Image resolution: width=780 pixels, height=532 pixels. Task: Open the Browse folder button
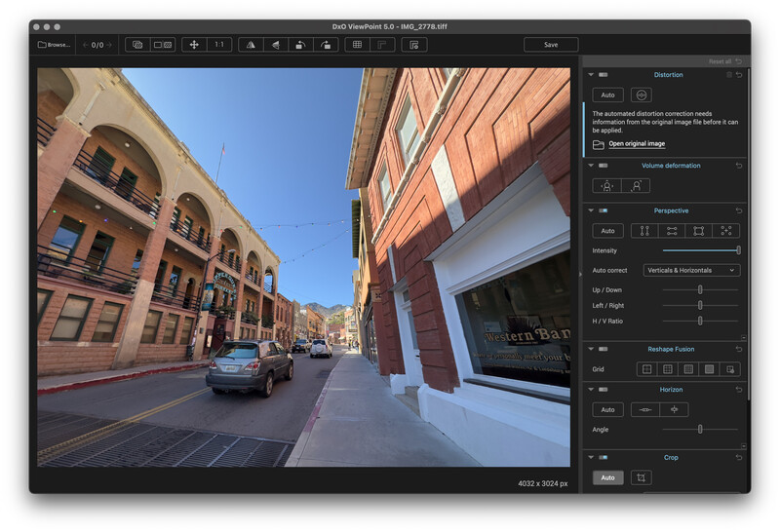click(55, 45)
